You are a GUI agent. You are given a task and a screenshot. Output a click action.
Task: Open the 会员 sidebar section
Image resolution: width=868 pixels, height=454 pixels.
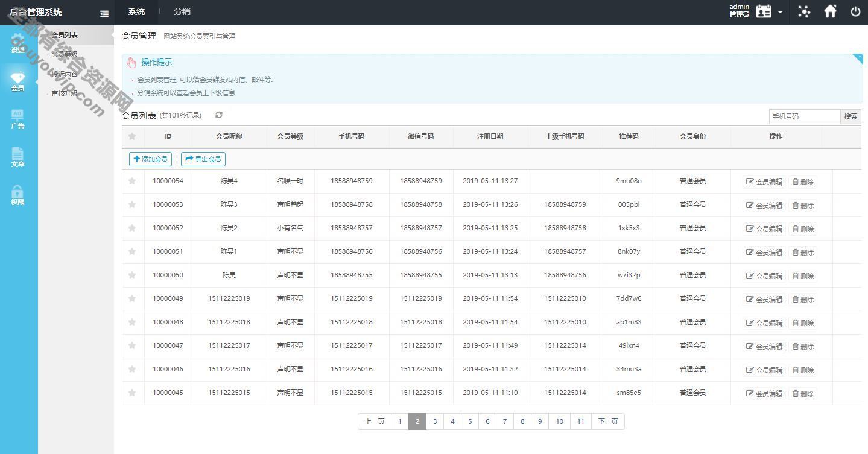coord(18,81)
